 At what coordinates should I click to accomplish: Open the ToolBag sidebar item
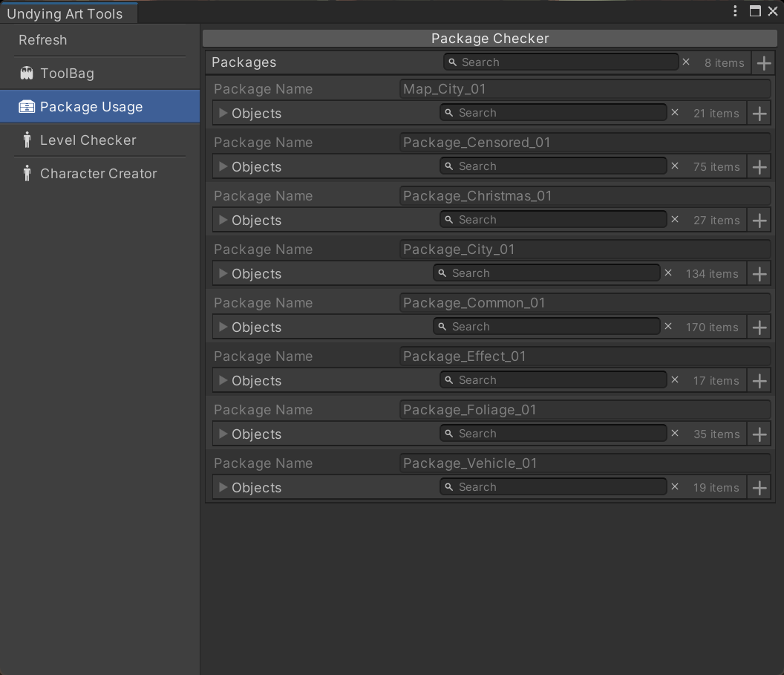pyautogui.click(x=67, y=74)
